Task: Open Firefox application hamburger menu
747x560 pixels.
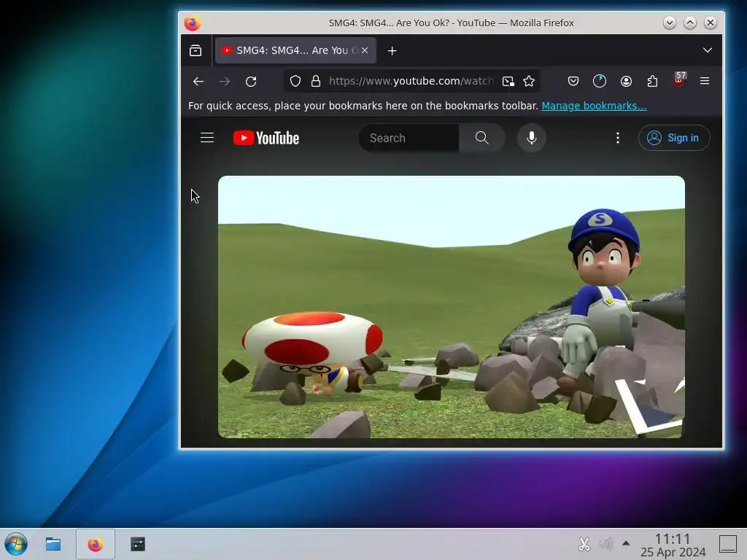Action: click(705, 82)
